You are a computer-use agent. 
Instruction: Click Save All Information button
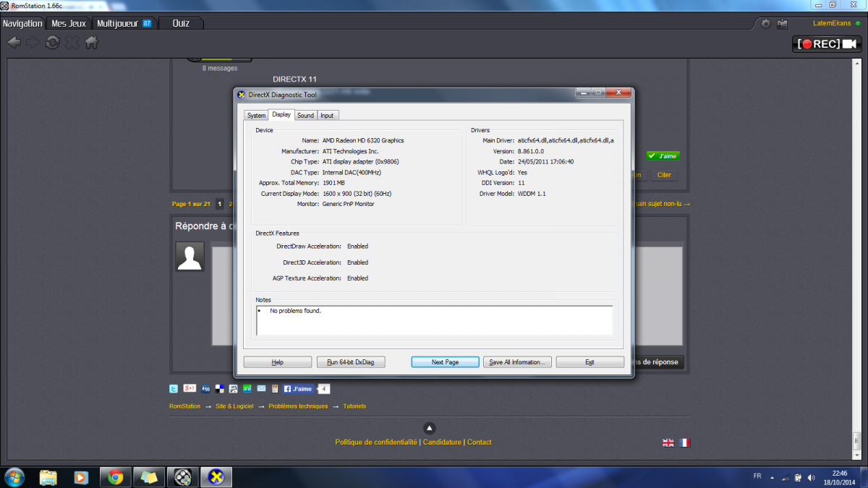point(518,362)
